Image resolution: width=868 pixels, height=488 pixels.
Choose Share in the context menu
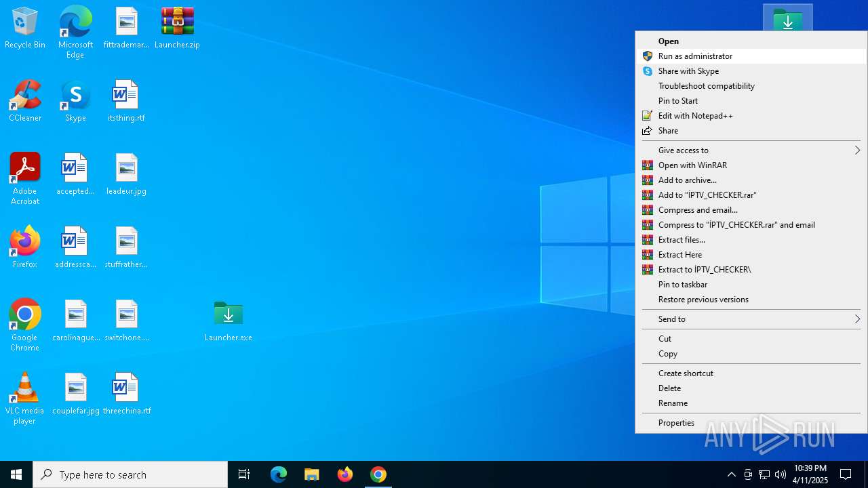(x=751, y=131)
